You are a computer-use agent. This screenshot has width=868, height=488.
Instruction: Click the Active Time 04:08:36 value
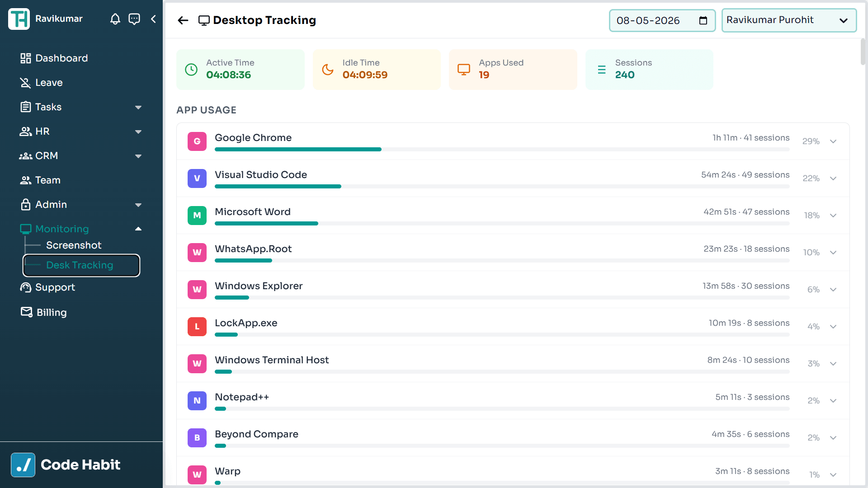coord(229,75)
